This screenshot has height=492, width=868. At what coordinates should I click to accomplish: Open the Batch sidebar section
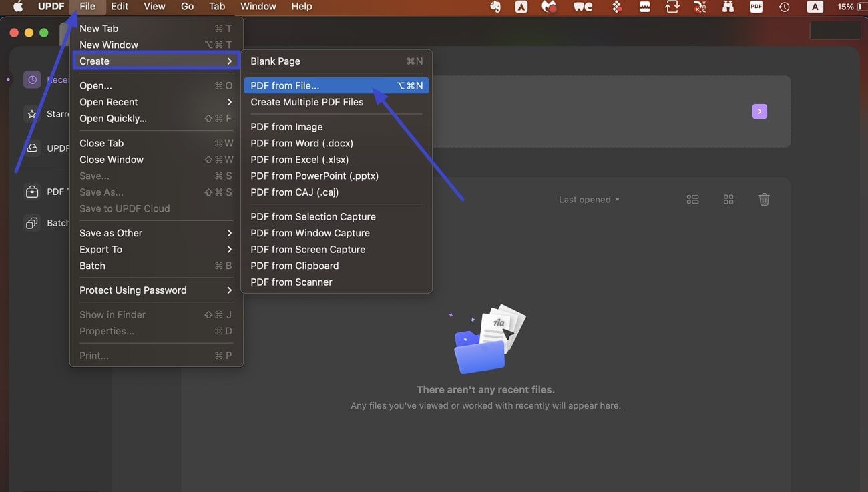point(32,222)
